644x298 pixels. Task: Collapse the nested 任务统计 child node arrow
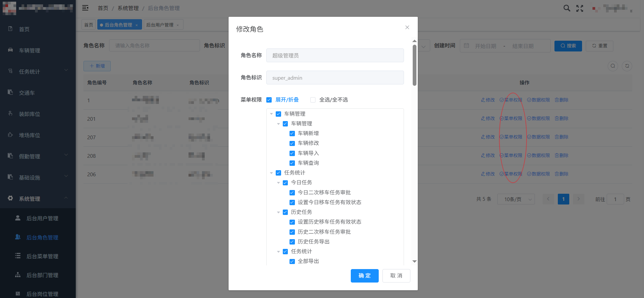coord(278,252)
